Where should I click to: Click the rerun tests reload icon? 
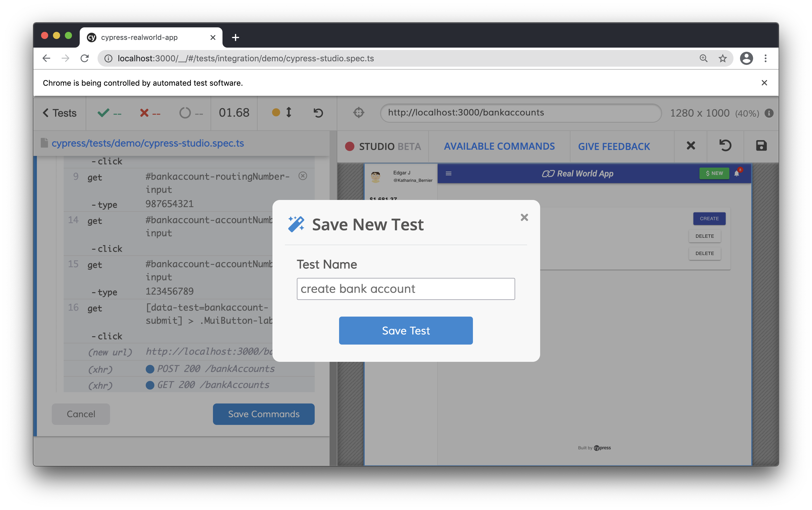[x=318, y=113]
